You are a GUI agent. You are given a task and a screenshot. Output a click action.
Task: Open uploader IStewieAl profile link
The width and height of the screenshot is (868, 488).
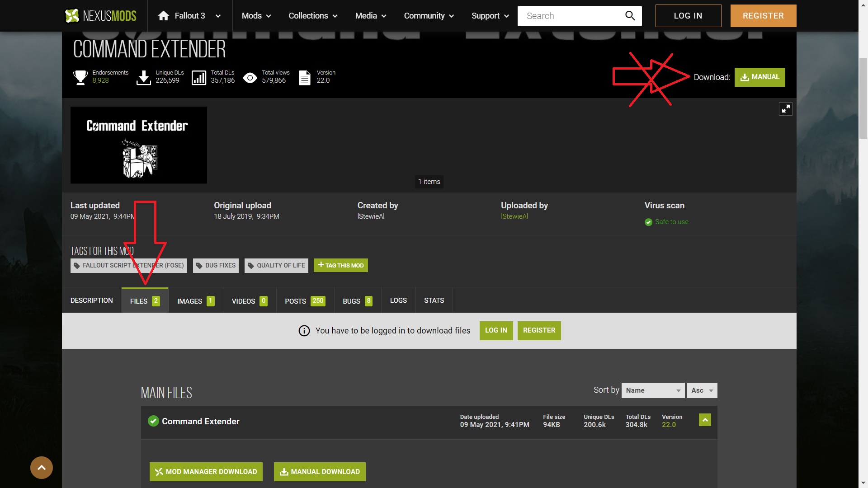tap(514, 216)
